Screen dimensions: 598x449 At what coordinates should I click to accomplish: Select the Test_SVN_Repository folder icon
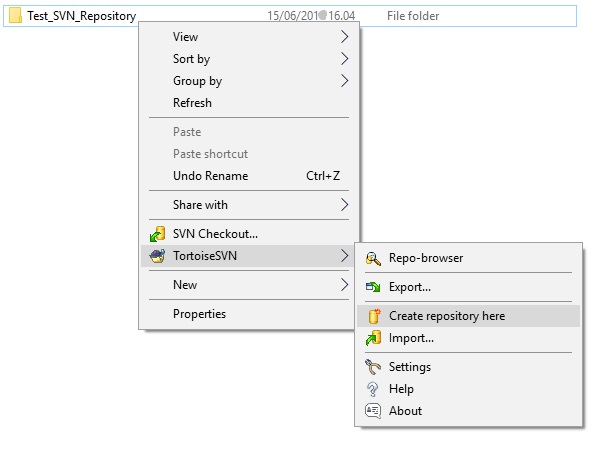[15, 16]
